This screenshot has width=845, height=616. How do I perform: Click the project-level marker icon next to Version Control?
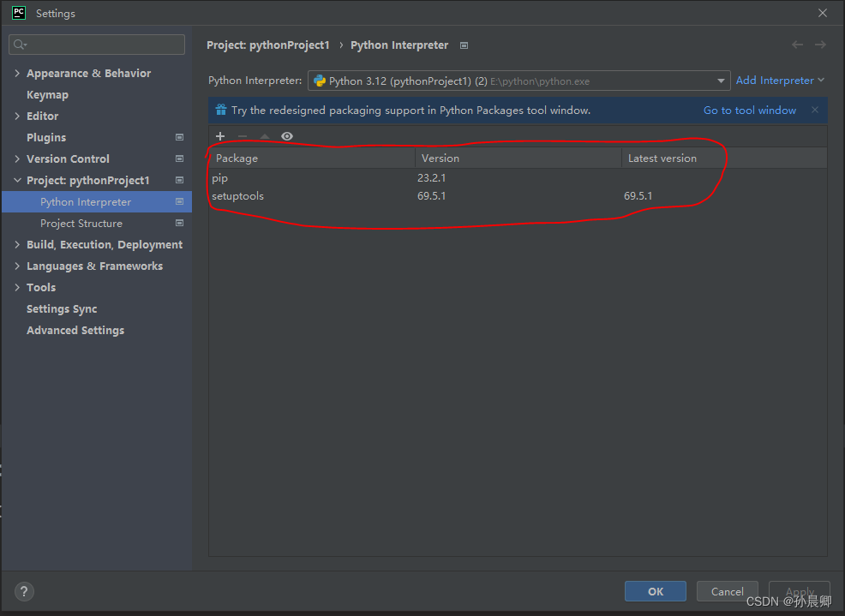(179, 159)
